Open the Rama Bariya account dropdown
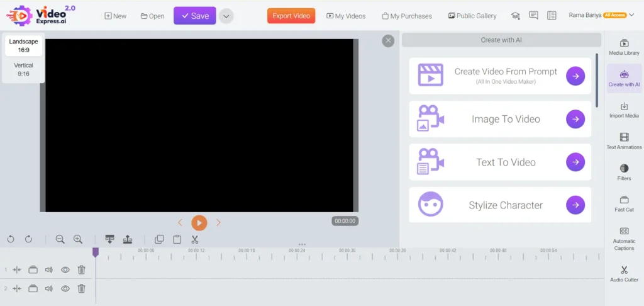This screenshot has height=306, width=644. (633, 15)
